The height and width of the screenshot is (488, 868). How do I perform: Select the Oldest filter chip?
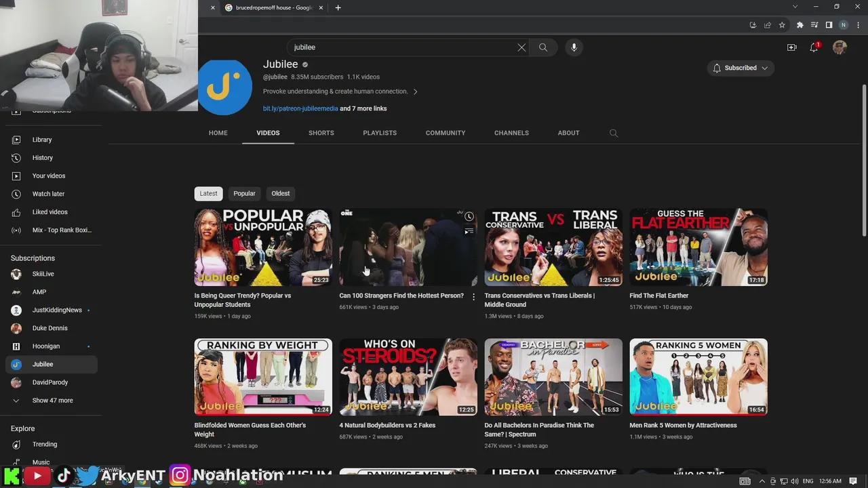click(280, 193)
